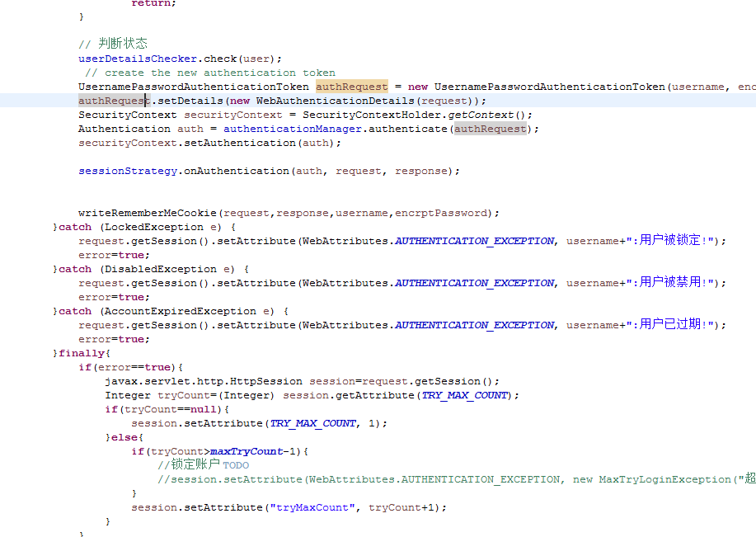Click AUTHENTICATION_EXCEPTION on the 用户被禁用 line
This screenshot has height=537, width=756.
[x=474, y=283]
